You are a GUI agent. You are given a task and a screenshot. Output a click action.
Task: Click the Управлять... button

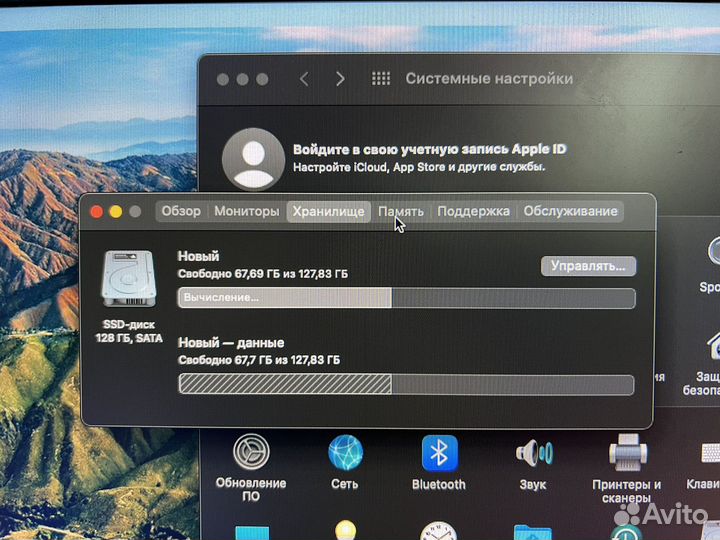tap(588, 266)
